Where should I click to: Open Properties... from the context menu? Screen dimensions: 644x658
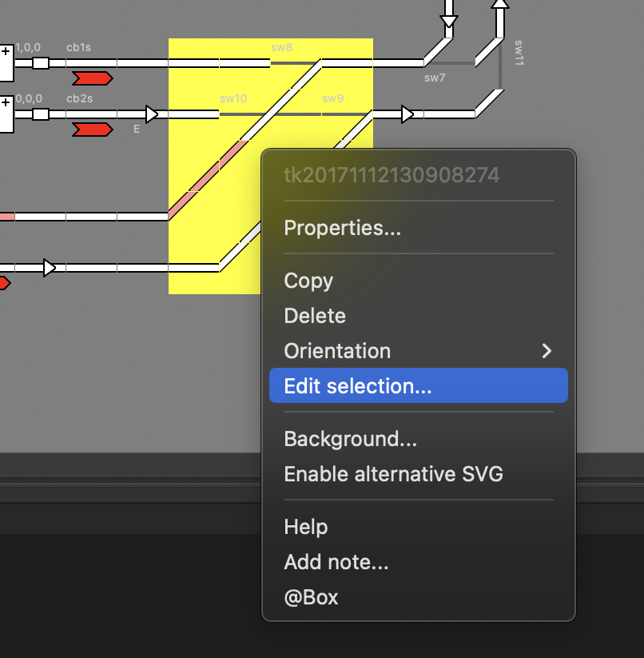coord(342,229)
